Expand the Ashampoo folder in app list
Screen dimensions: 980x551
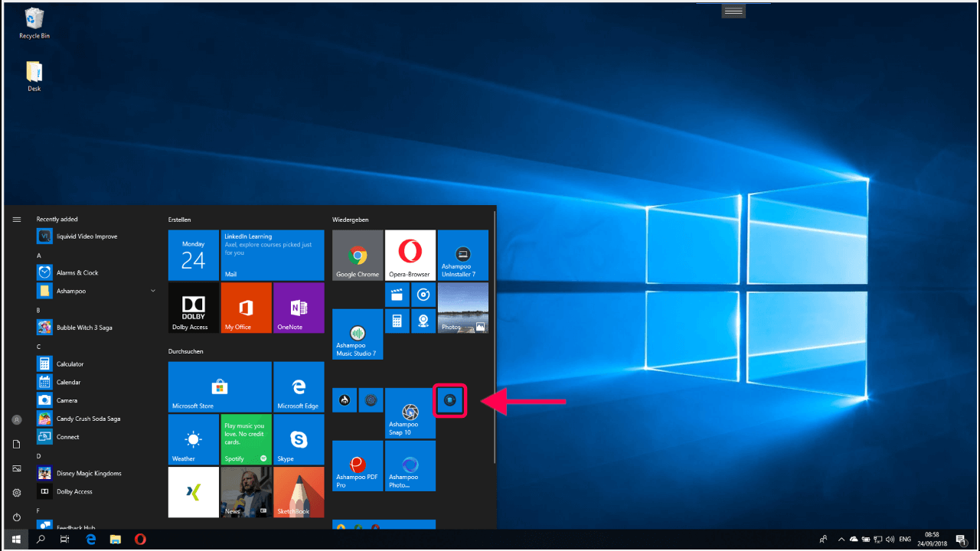(96, 291)
